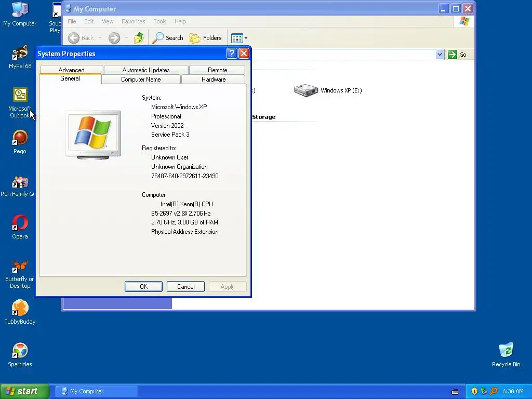Open the Tools menu
The width and height of the screenshot is (532, 399).
tap(160, 21)
